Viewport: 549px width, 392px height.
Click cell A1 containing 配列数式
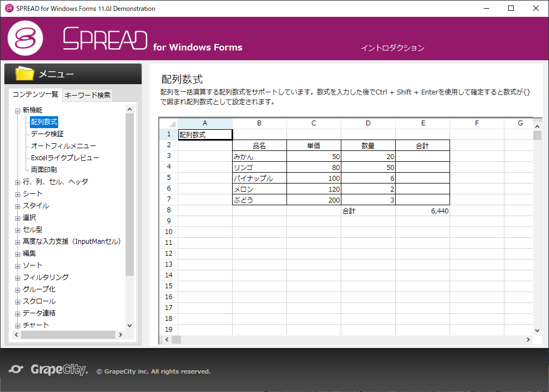coord(205,135)
